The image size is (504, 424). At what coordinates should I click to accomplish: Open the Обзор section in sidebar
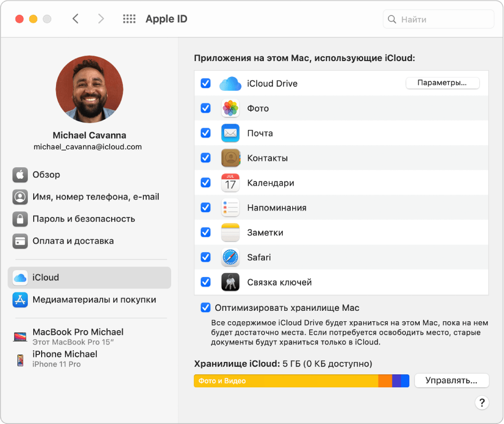pyautogui.click(x=46, y=175)
